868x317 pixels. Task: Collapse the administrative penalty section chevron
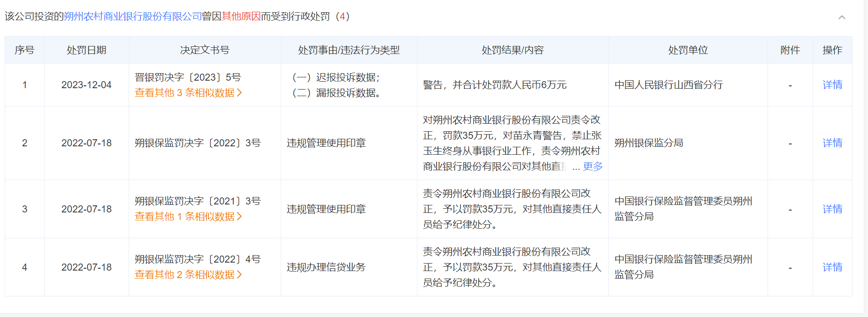pyautogui.click(x=842, y=17)
